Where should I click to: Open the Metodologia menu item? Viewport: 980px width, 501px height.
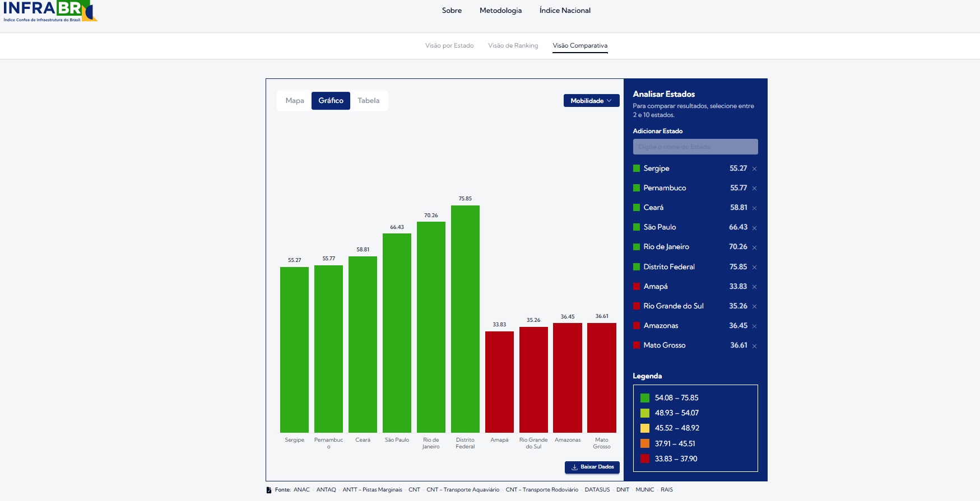[500, 11]
